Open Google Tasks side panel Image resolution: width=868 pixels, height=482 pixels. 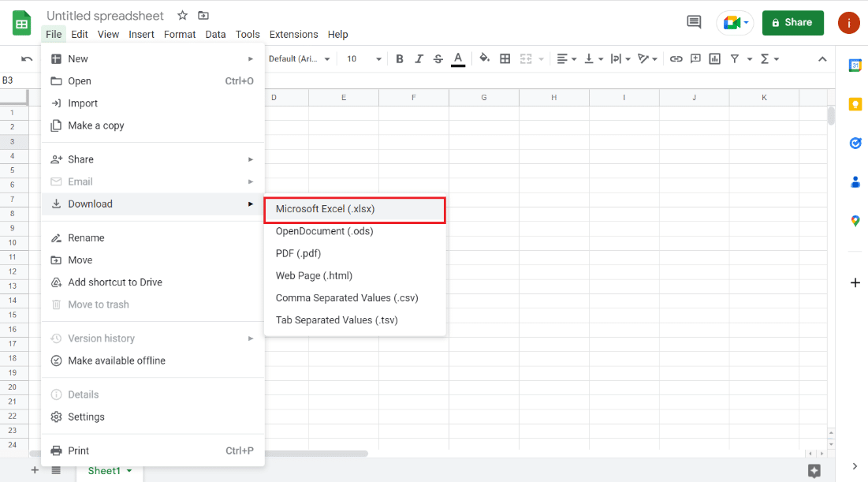pos(855,143)
